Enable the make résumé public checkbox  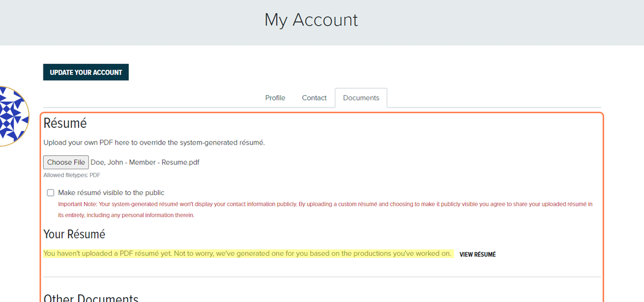[x=51, y=193]
